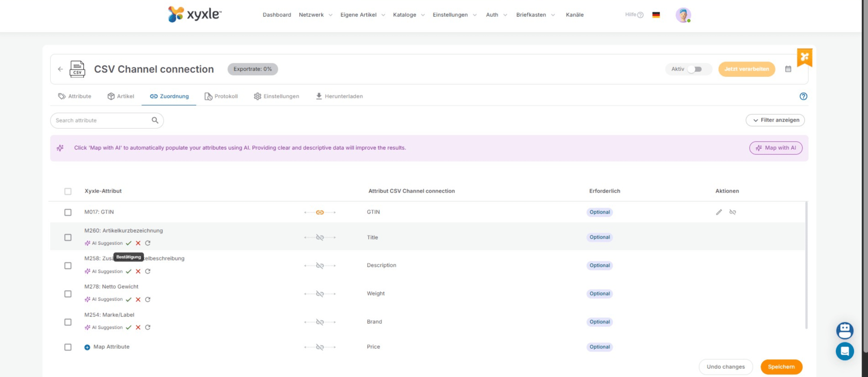
Task: Accept AI suggestion for M278 Netto Gewicht
Action: (x=129, y=300)
